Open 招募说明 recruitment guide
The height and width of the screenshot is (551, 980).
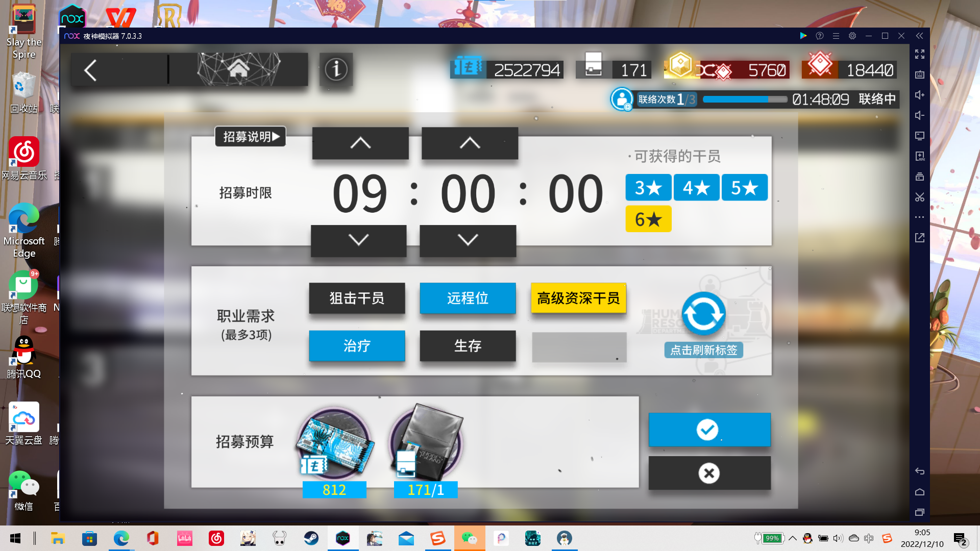click(250, 137)
